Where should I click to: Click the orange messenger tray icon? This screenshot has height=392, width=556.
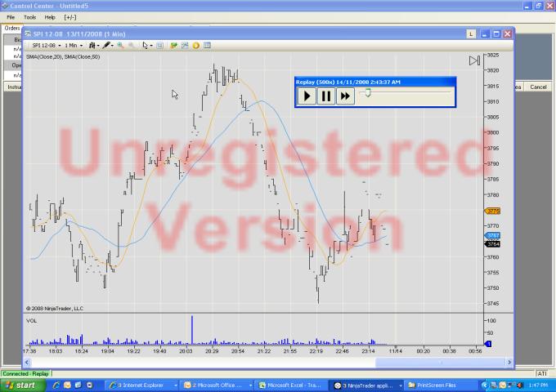coord(503,385)
